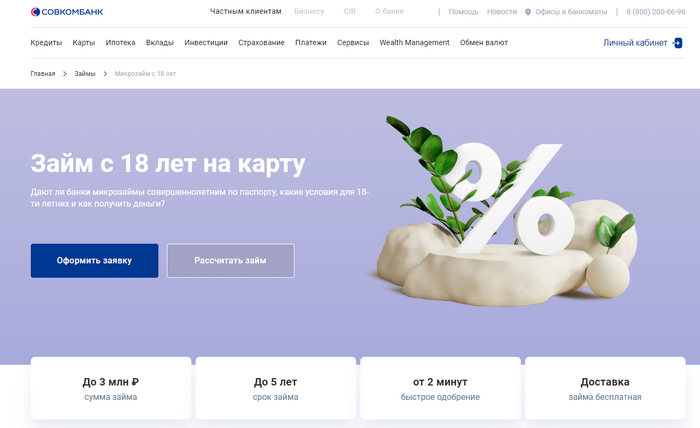Select the Инвестиции menu item
Screen dimensions: 700x428
click(x=206, y=43)
